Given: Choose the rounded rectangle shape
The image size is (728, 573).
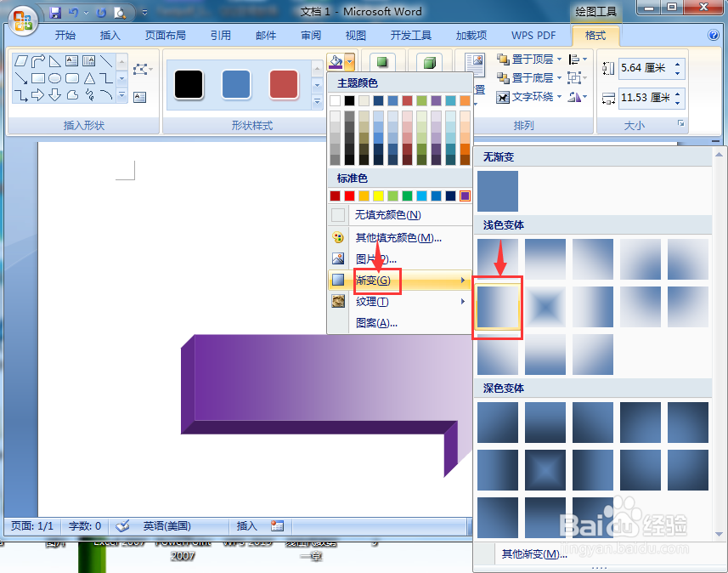Looking at the screenshot, I should [72, 78].
